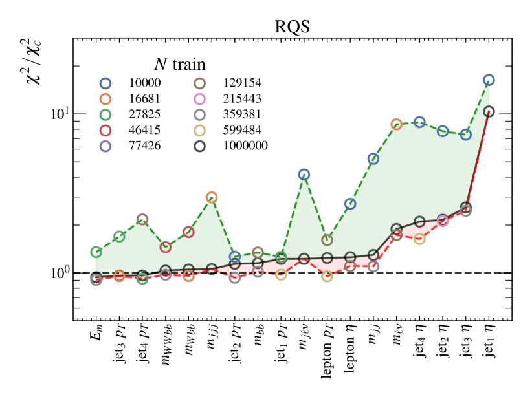Click the blue legend marker for 10000

(x=105, y=83)
